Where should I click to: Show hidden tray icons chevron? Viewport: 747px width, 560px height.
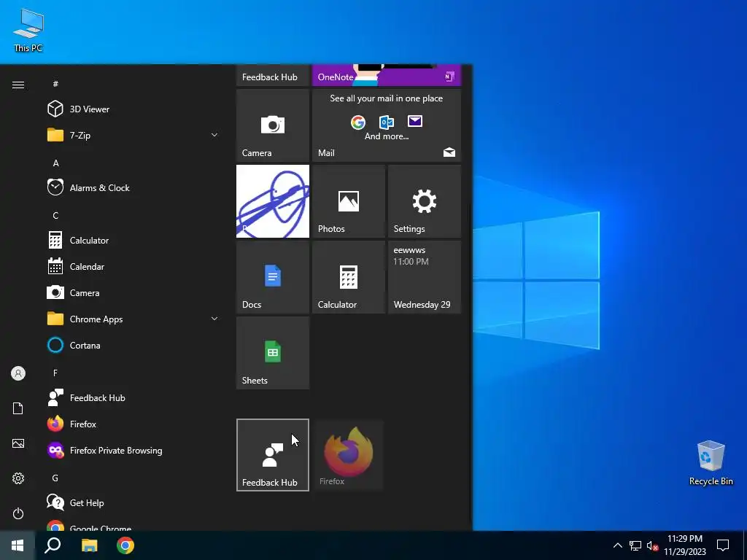[x=617, y=545]
